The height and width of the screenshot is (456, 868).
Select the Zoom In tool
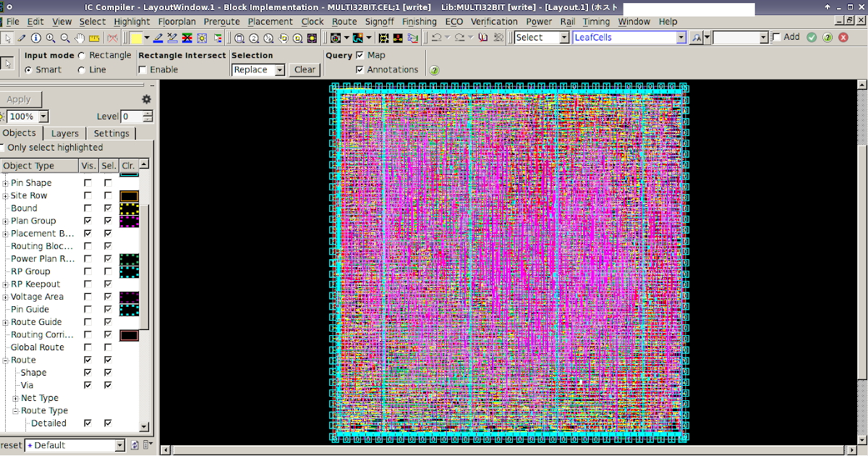point(50,37)
